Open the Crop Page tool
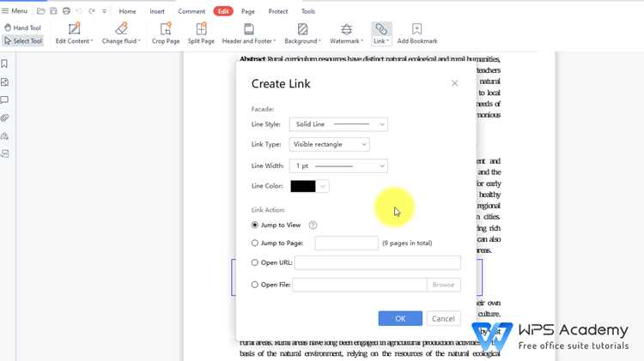The width and height of the screenshot is (644, 361). pos(166,33)
